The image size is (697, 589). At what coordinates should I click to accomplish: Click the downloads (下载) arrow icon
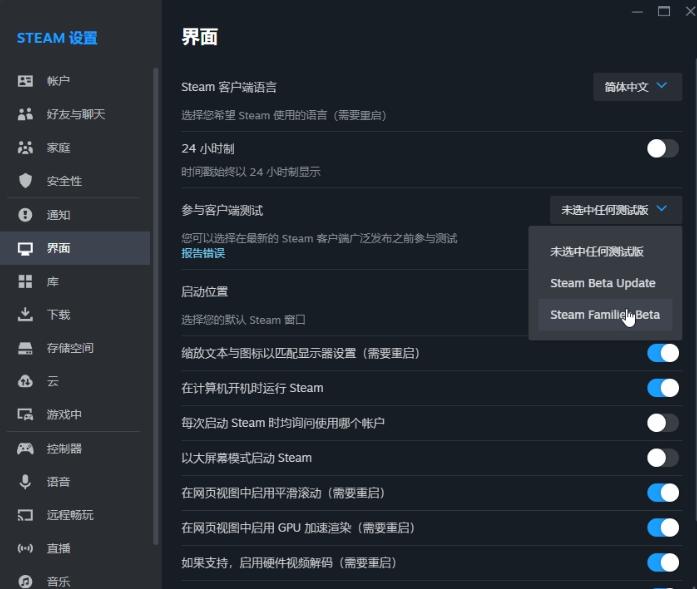tap(25, 314)
